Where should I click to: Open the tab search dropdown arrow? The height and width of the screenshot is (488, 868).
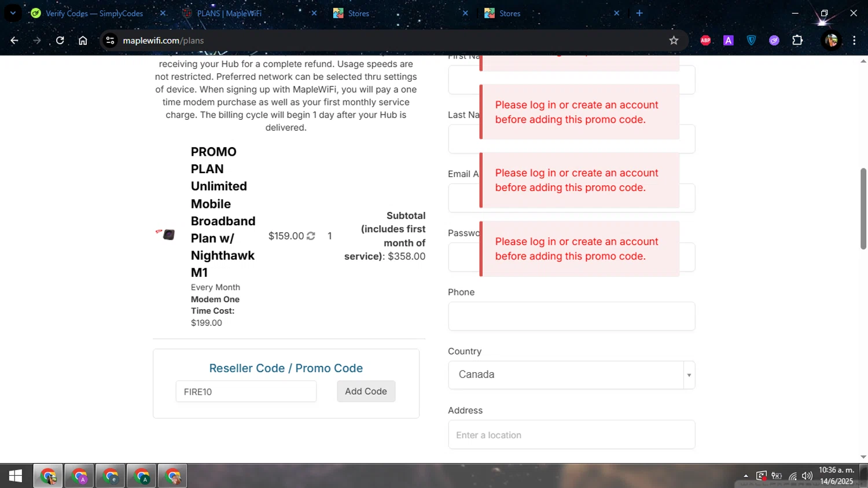[x=13, y=13]
